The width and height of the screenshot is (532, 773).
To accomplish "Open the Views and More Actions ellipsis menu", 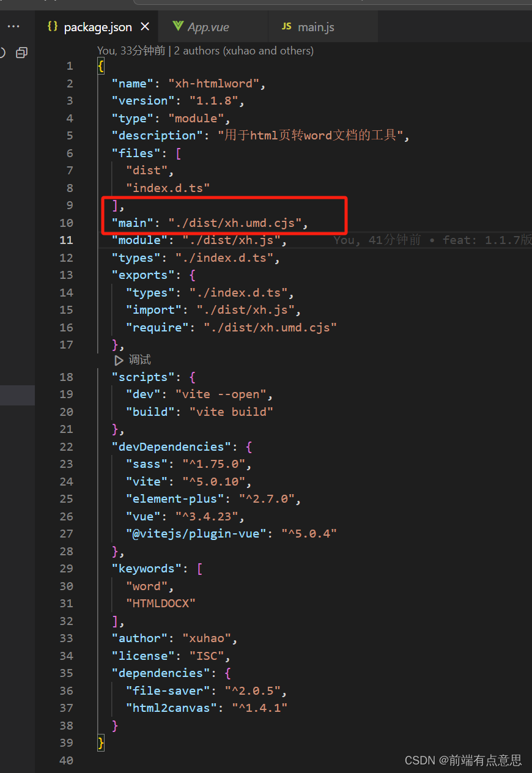I will pos(14,26).
